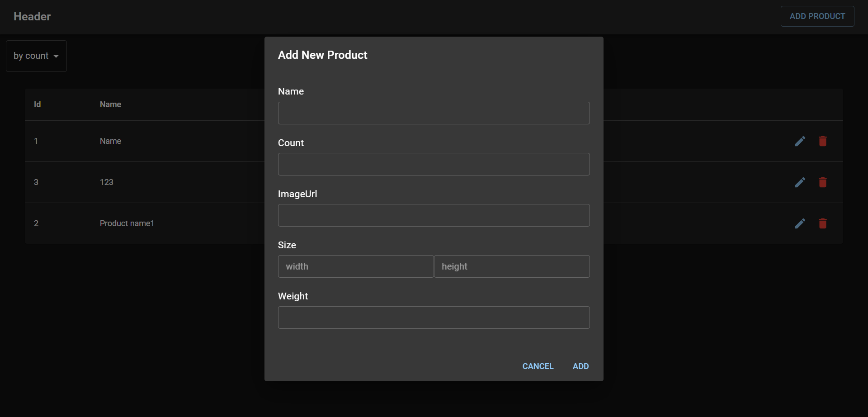The height and width of the screenshot is (417, 868).
Task: Select the height input field
Action: 511,266
